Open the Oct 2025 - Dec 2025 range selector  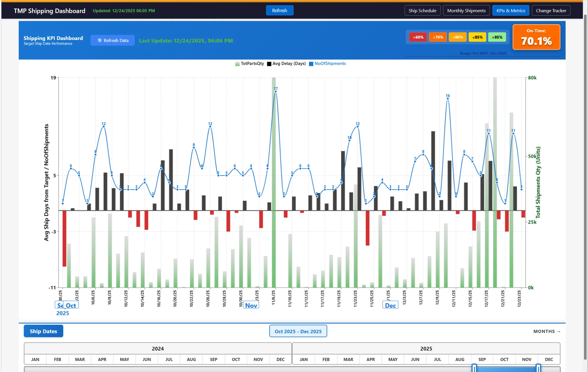click(298, 331)
